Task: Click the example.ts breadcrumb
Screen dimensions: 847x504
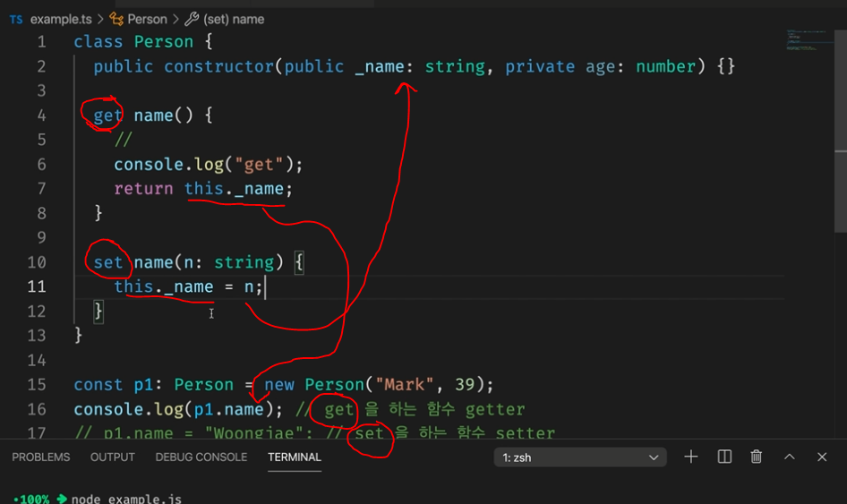Action: pyautogui.click(x=61, y=20)
